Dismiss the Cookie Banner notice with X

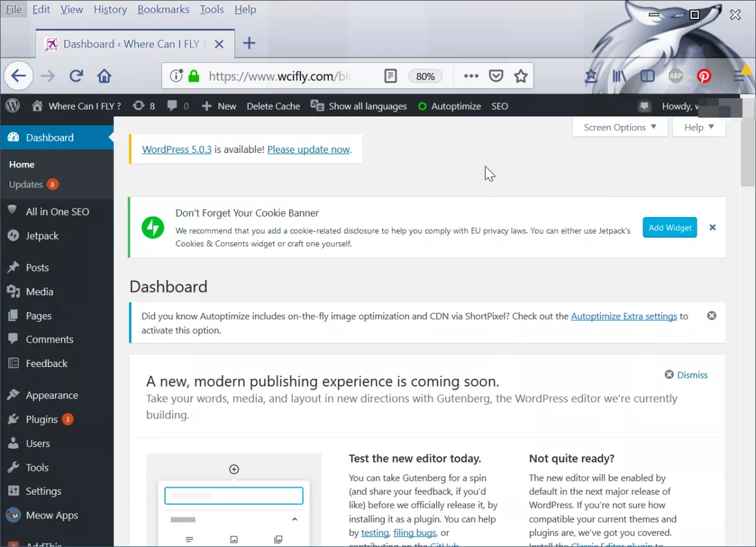click(713, 227)
